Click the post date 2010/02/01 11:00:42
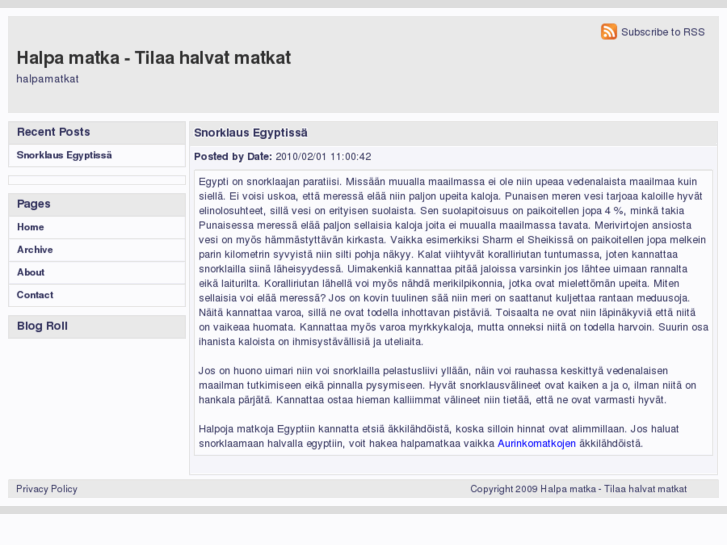727x545 pixels. tap(324, 157)
